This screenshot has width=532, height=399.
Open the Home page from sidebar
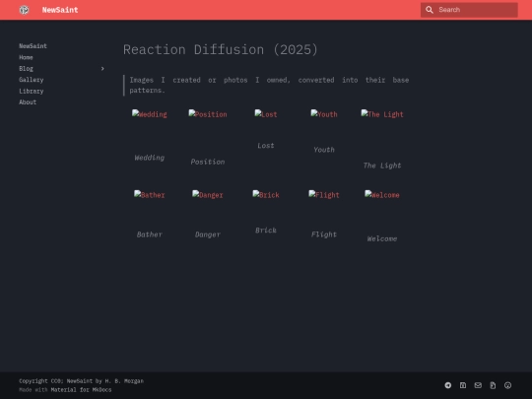tap(26, 57)
